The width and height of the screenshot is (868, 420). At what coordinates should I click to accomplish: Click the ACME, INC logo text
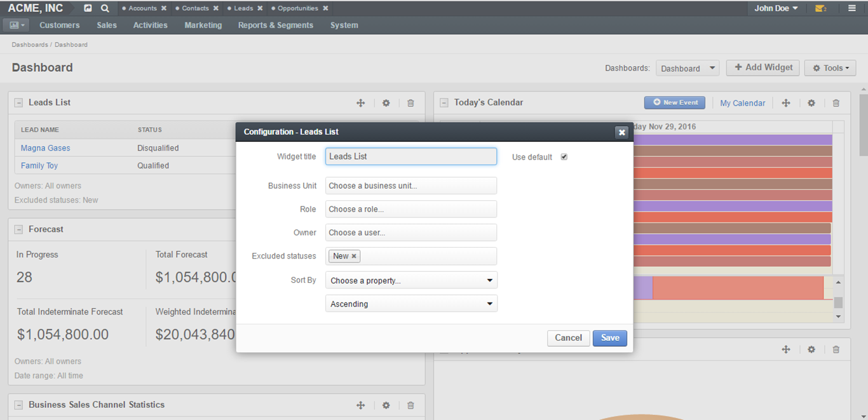tap(36, 8)
